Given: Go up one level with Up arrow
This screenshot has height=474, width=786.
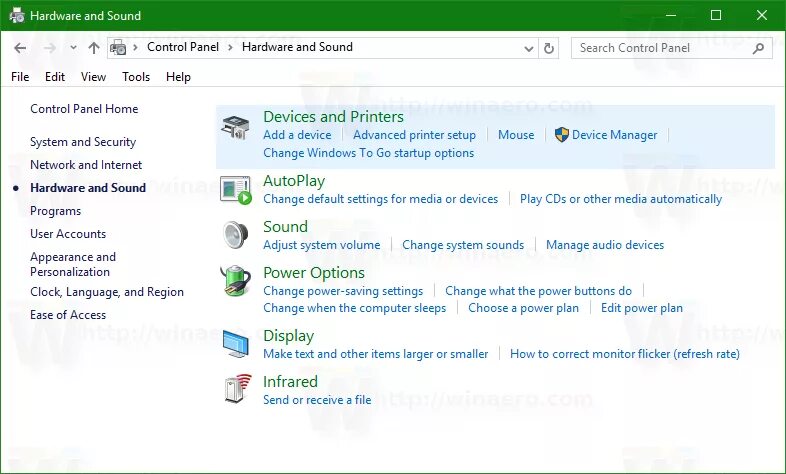Looking at the screenshot, I should click(94, 48).
